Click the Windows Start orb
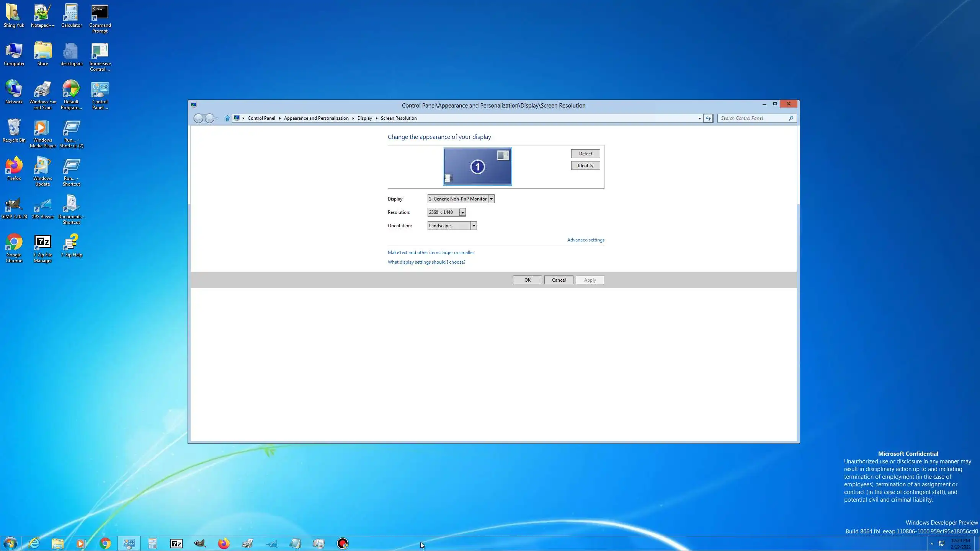Screen dimensions: 980x551 [10, 543]
